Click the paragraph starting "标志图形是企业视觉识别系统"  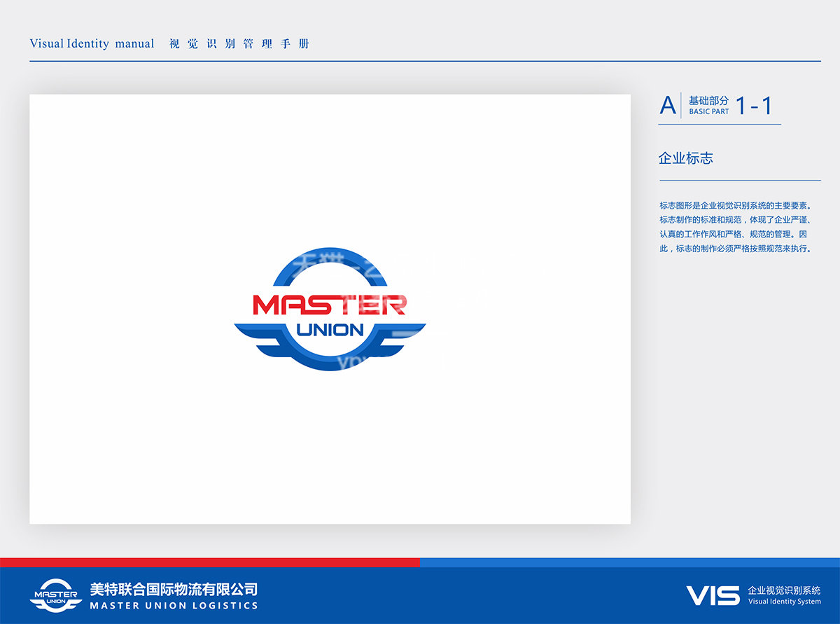click(736, 227)
